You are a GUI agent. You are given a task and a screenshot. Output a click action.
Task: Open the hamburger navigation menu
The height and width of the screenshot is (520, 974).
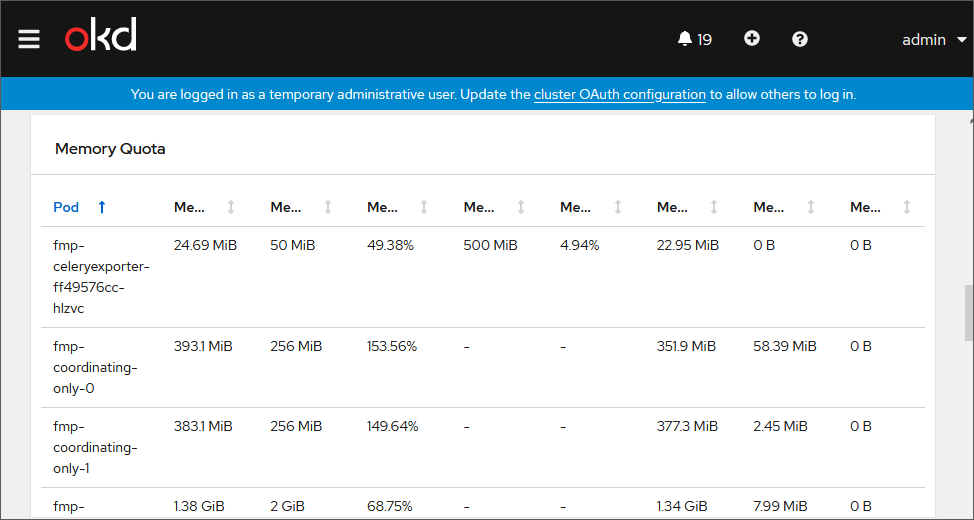tap(29, 39)
